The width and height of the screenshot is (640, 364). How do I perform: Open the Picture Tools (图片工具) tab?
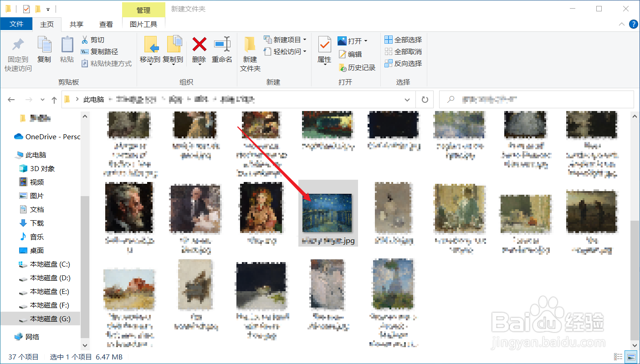(x=143, y=24)
